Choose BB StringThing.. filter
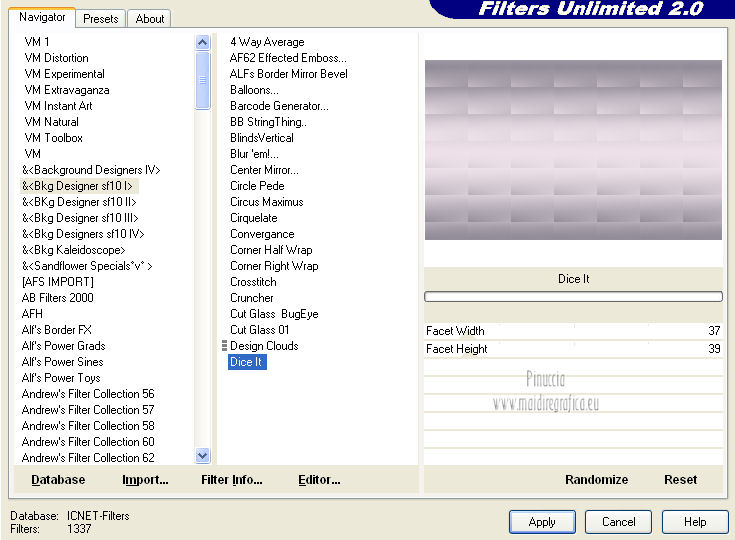 pyautogui.click(x=268, y=122)
